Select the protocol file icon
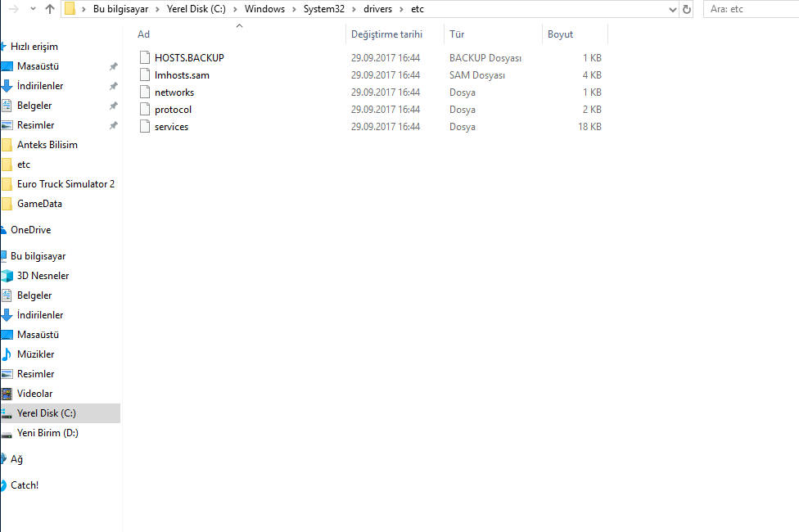Image resolution: width=799 pixels, height=532 pixels. (x=145, y=110)
